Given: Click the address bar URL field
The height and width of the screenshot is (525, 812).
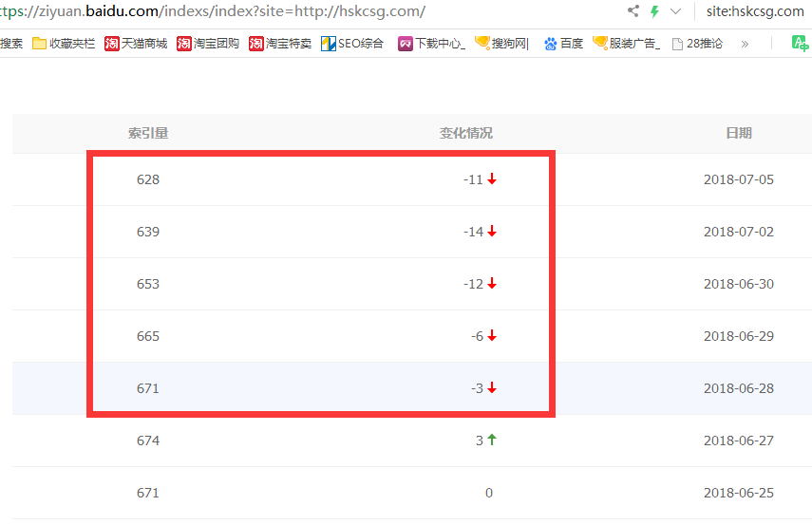Looking at the screenshot, I should coord(285,11).
